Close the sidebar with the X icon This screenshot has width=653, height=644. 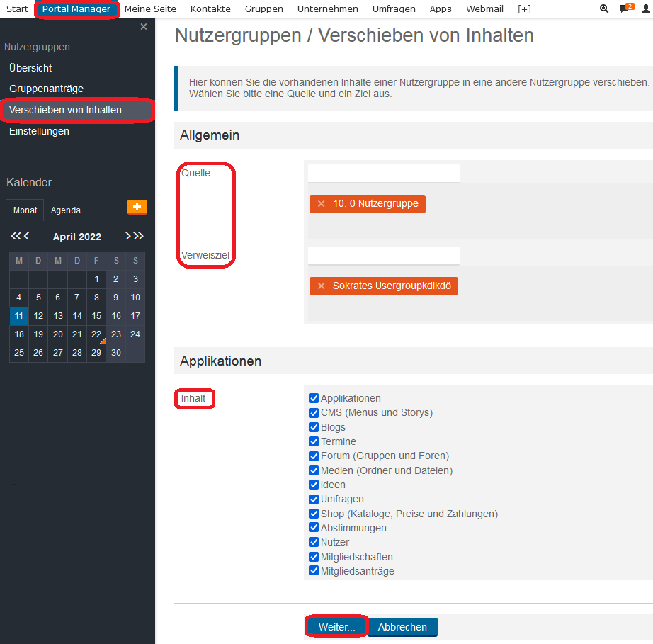click(x=144, y=26)
